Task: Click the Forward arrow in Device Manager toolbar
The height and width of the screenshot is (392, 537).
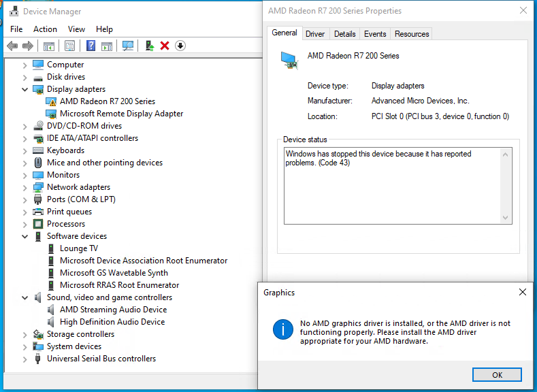Action: 28,46
